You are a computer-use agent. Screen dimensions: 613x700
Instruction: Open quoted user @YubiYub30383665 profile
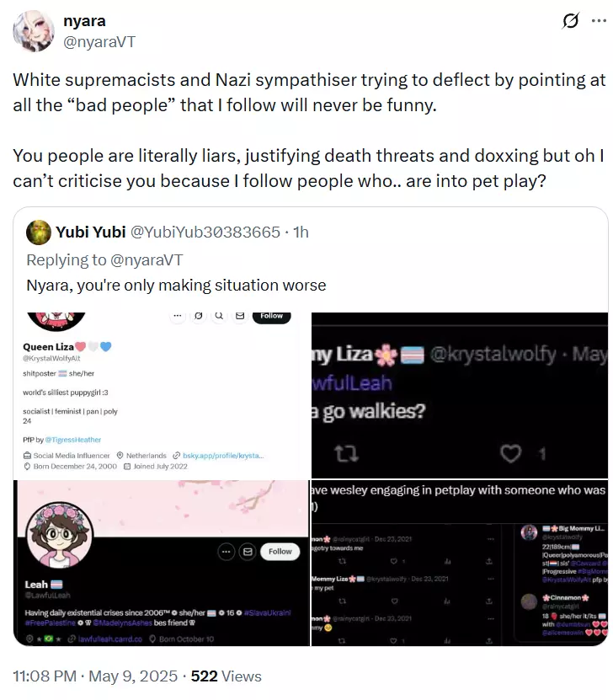coord(205,232)
